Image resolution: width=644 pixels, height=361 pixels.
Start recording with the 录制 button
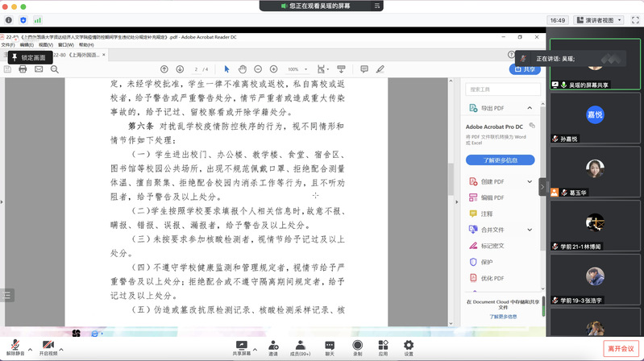(357, 348)
